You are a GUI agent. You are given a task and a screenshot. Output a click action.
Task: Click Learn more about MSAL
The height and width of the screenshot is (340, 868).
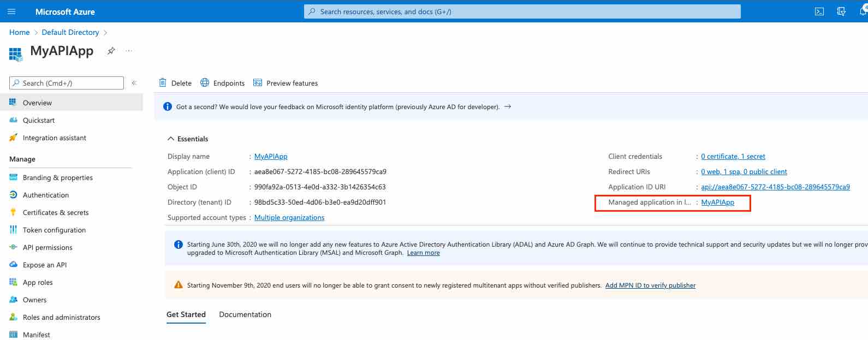424,253
